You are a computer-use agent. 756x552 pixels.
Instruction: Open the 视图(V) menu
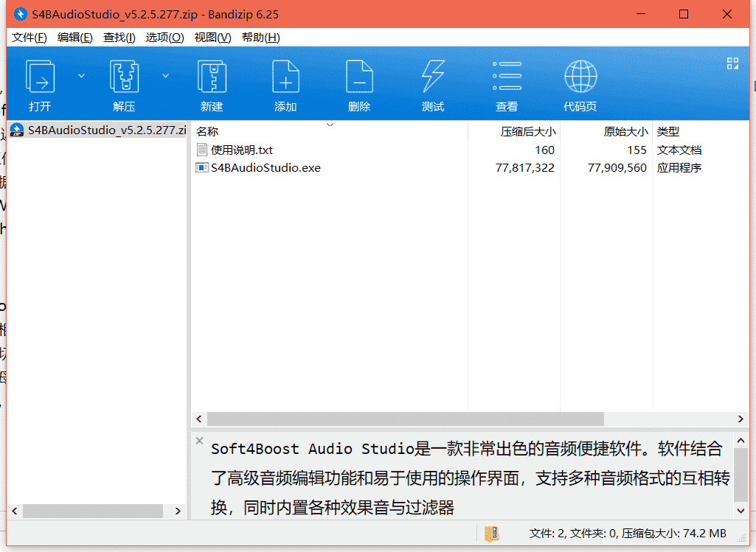point(212,38)
